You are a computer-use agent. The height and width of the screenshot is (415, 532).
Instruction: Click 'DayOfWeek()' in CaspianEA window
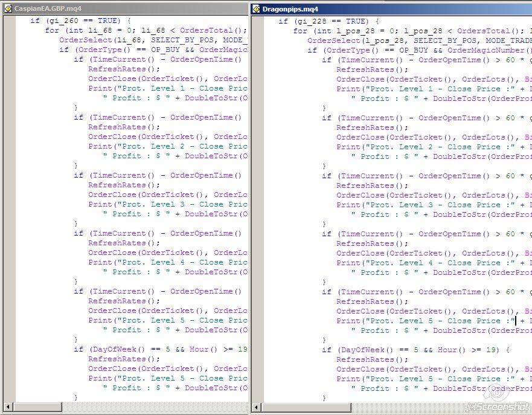119,350
